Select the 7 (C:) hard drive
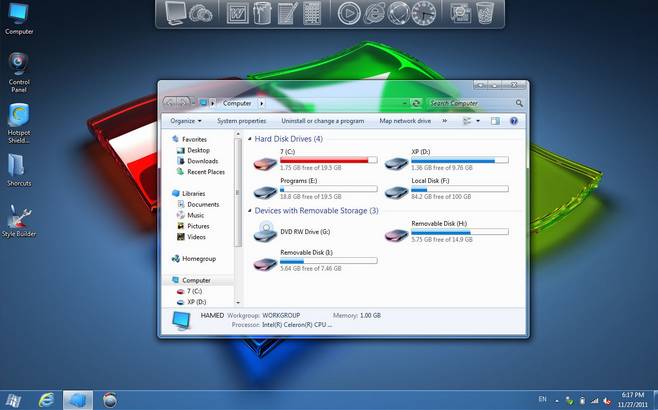The height and width of the screenshot is (410, 658). tap(315, 160)
